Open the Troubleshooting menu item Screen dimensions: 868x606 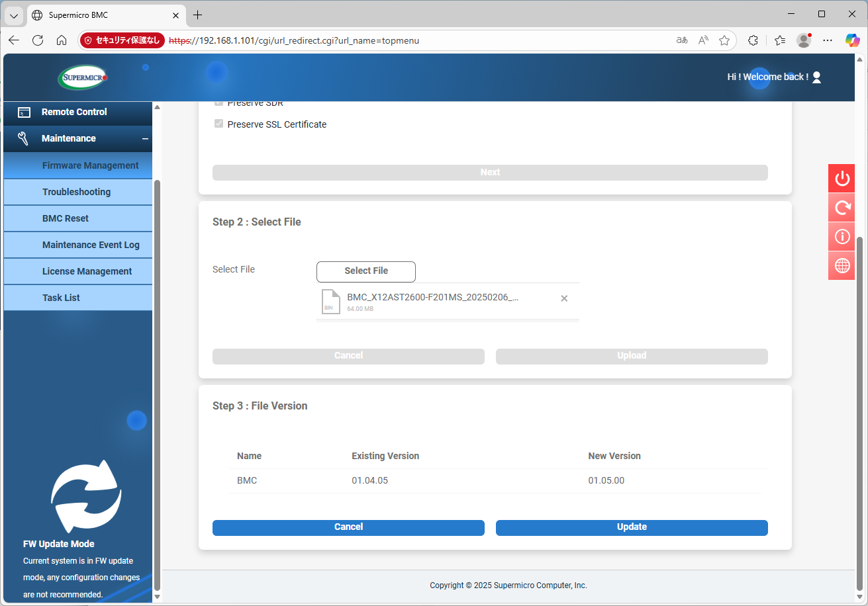77,192
